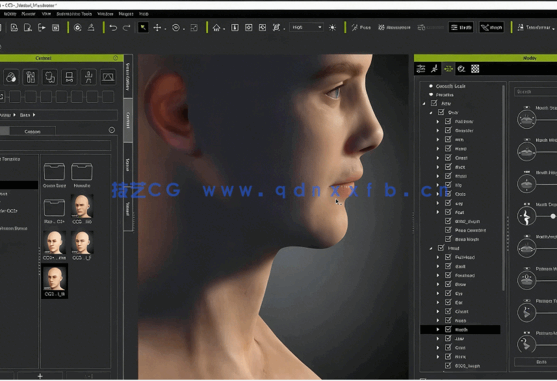Screen dimensions: 557x381
Task: Collapse the Body tree node
Action: (431, 113)
